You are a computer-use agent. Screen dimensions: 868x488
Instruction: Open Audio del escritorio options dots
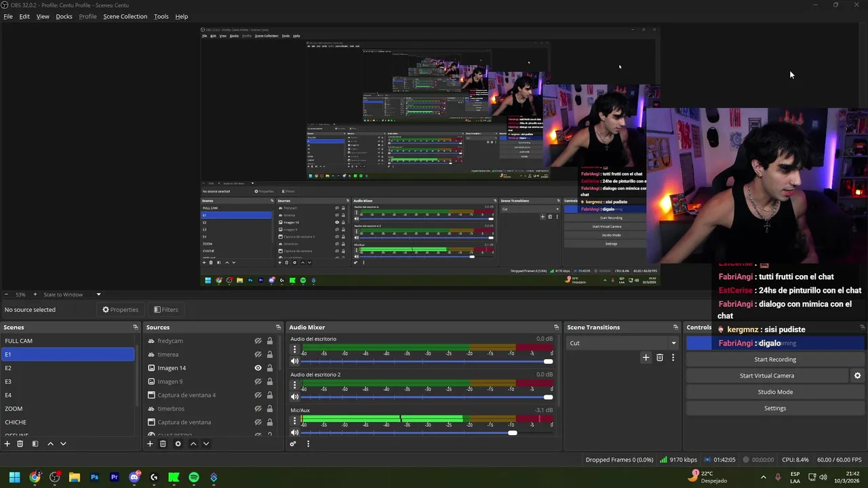click(x=294, y=350)
